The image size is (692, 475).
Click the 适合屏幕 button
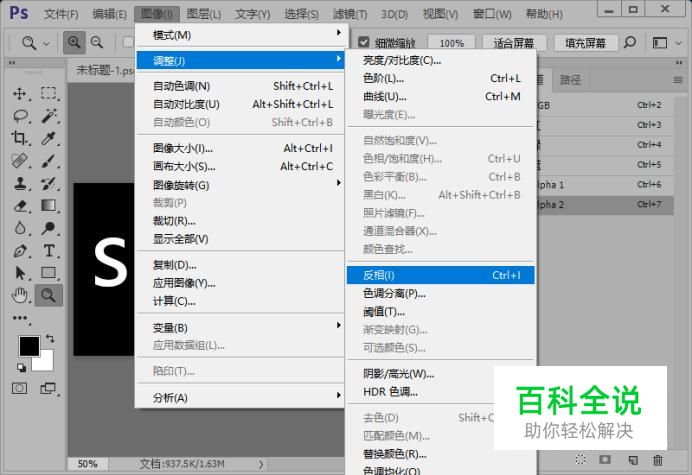pos(514,43)
